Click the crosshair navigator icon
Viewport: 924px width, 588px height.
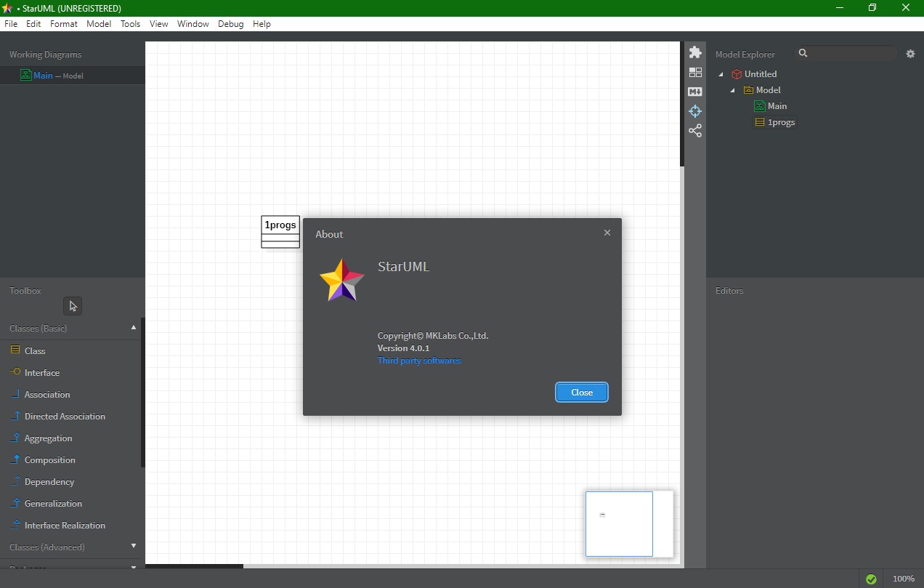695,111
